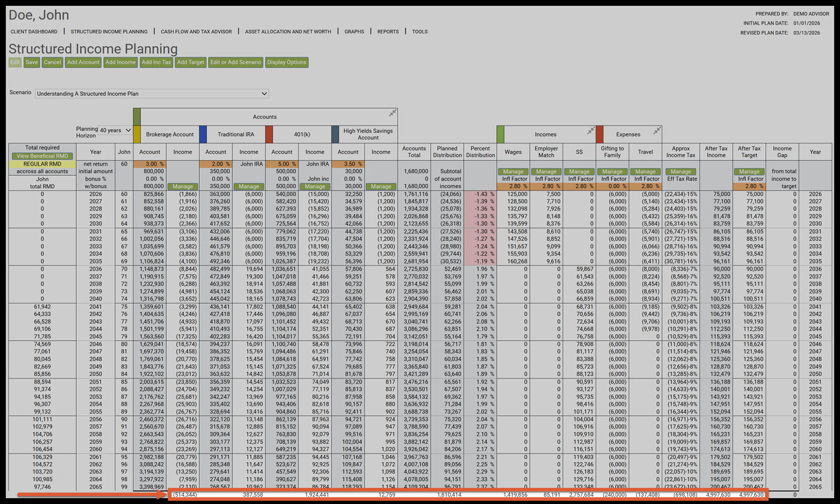840x504 pixels.
Task: Open Display Options
Action: (287, 62)
